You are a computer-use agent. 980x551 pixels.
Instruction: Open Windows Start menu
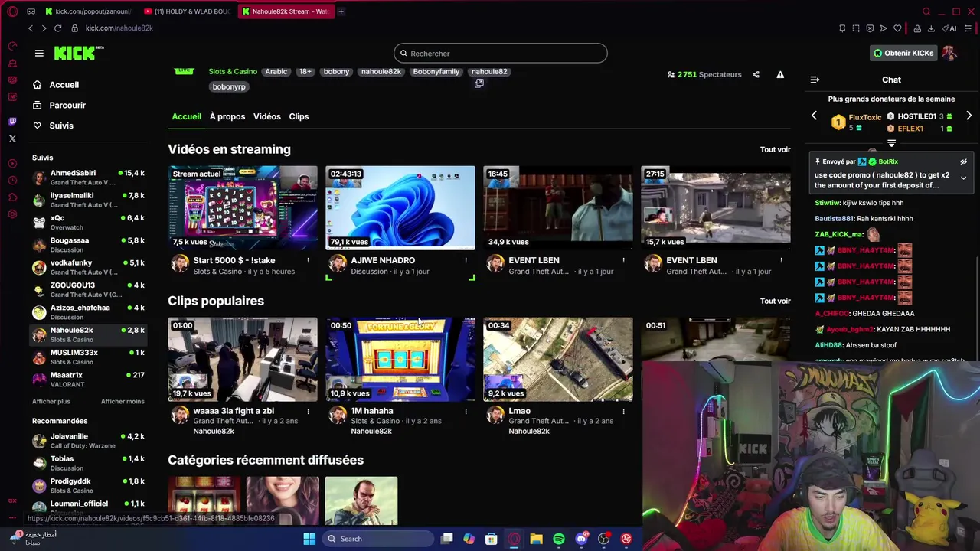click(x=309, y=539)
